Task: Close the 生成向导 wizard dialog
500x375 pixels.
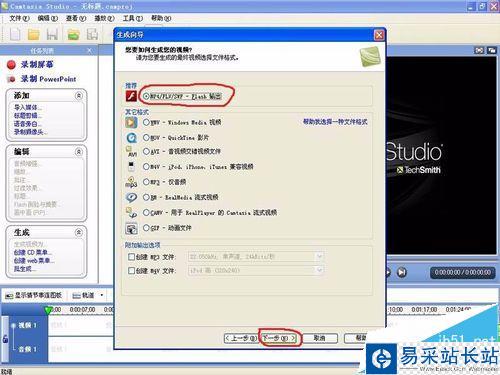Action: click(379, 35)
